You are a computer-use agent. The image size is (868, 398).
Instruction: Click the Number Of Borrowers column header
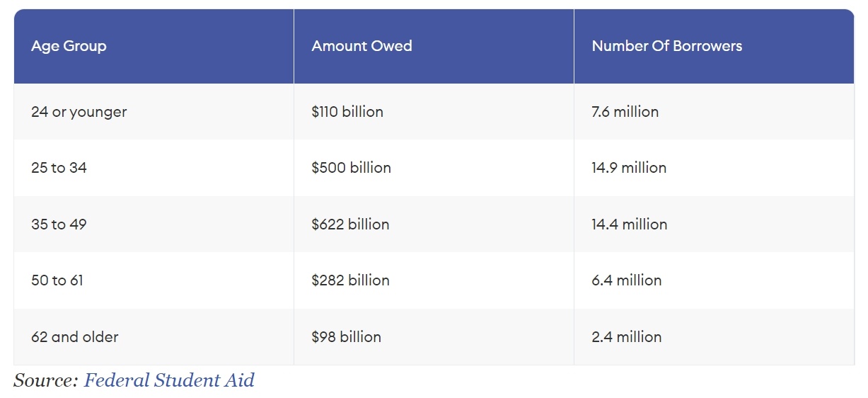click(666, 46)
